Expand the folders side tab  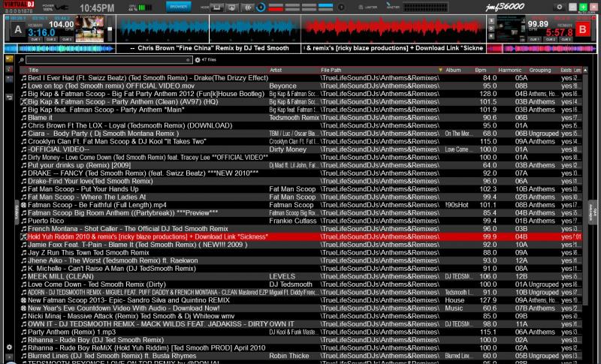[17, 212]
